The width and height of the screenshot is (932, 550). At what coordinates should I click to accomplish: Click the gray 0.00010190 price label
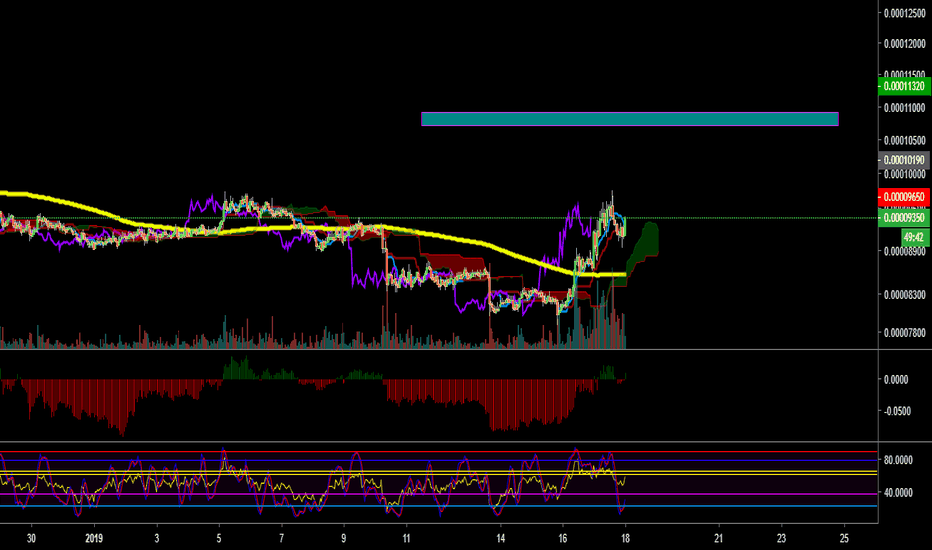click(904, 160)
